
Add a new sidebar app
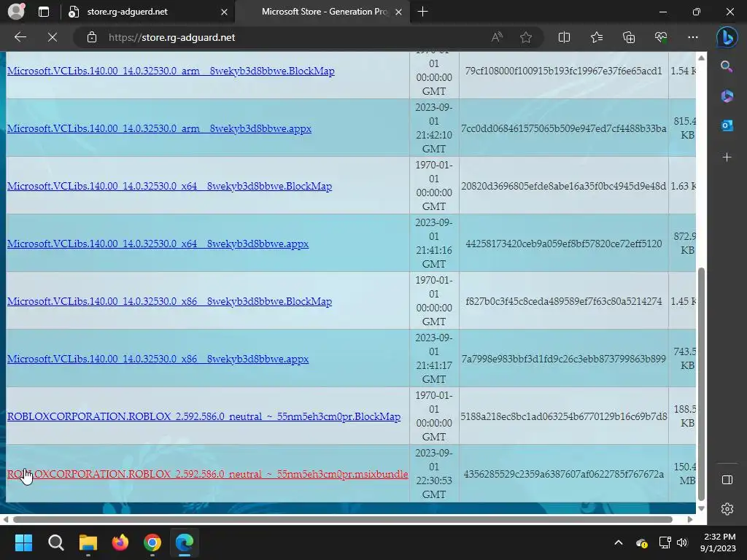click(727, 157)
